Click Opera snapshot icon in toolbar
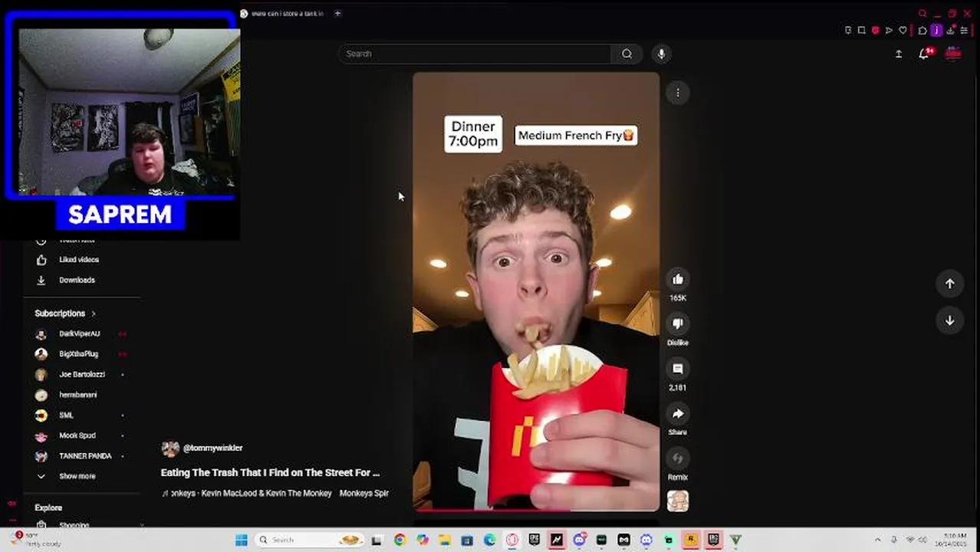 click(x=862, y=31)
